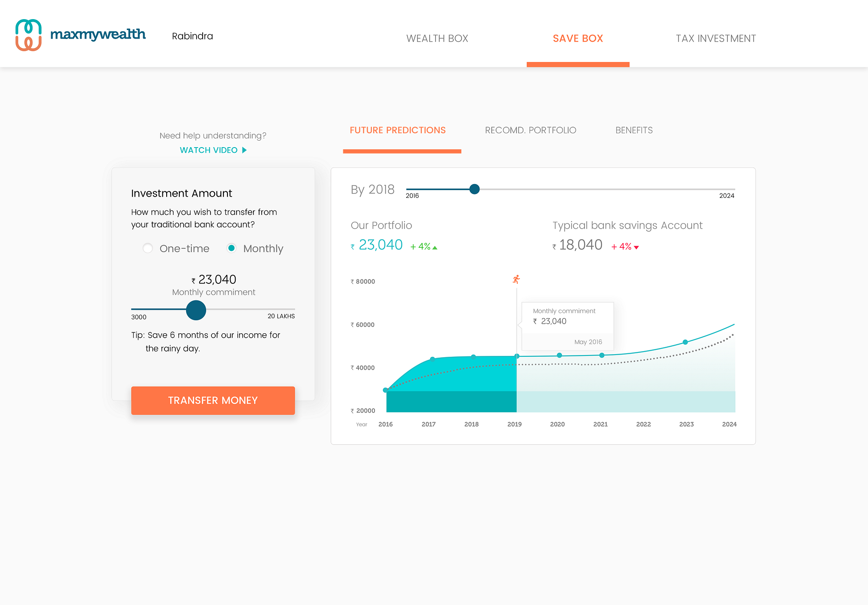
Task: Click the 2016 starting data point on chart
Action: click(x=385, y=390)
